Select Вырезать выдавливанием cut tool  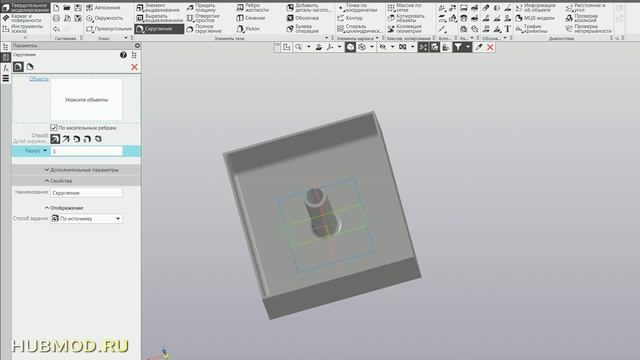click(159, 18)
